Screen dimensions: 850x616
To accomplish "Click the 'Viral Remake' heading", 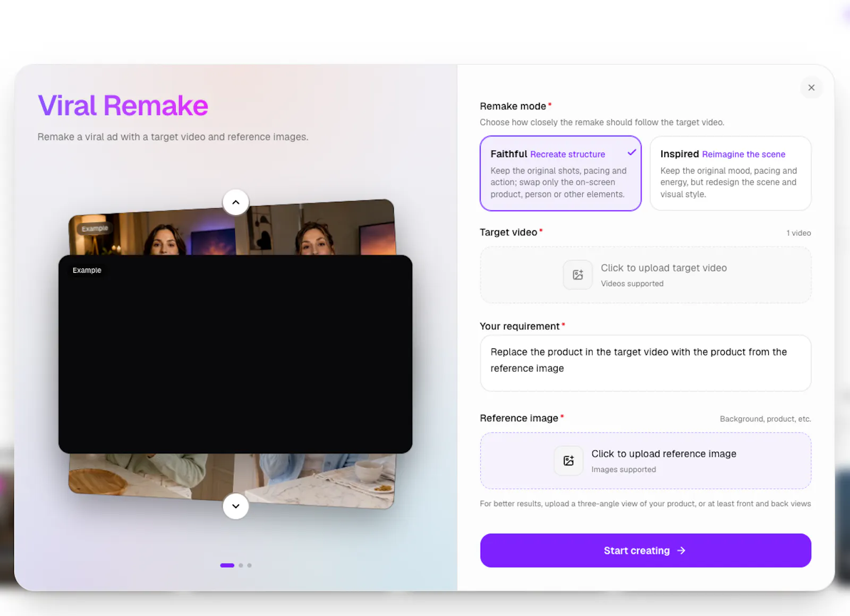I will point(123,105).
